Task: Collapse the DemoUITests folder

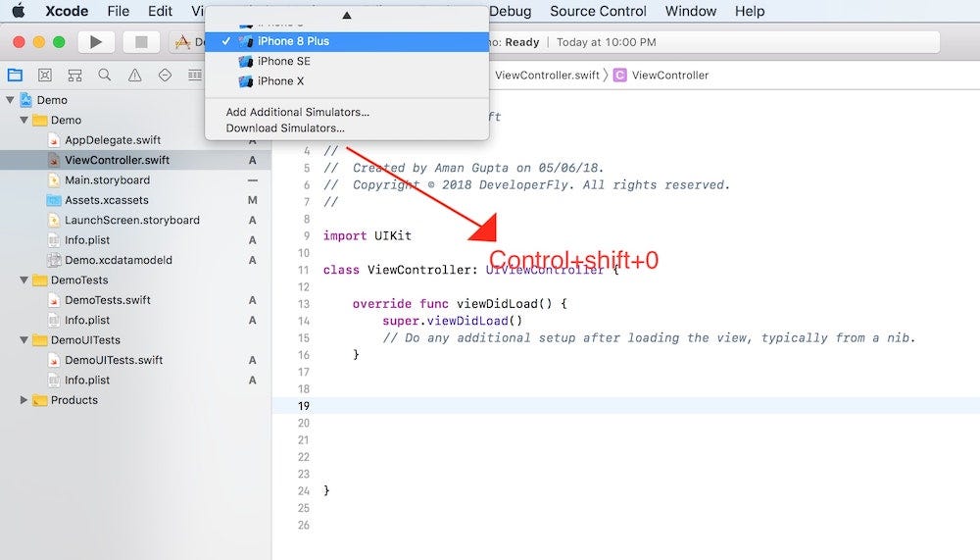Action: pyautogui.click(x=24, y=340)
